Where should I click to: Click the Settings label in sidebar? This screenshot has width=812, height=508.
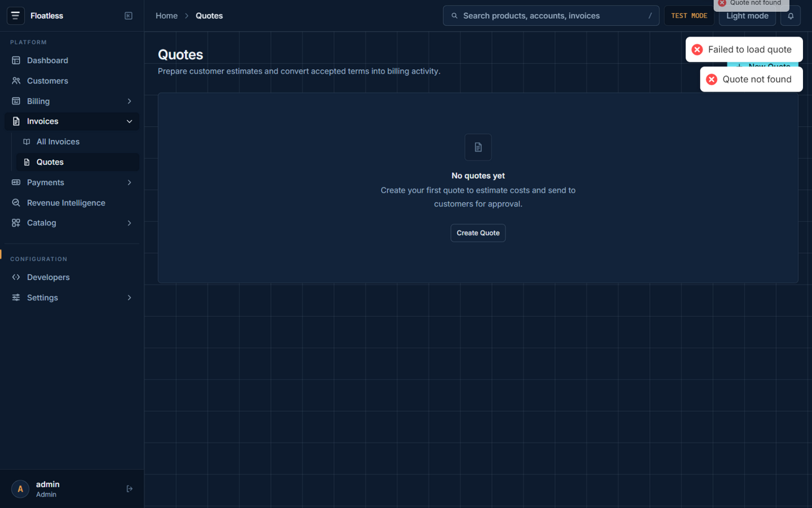(x=42, y=298)
